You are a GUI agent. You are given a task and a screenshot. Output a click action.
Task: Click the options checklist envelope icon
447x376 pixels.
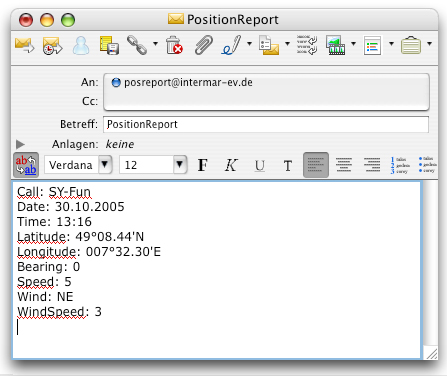click(269, 45)
